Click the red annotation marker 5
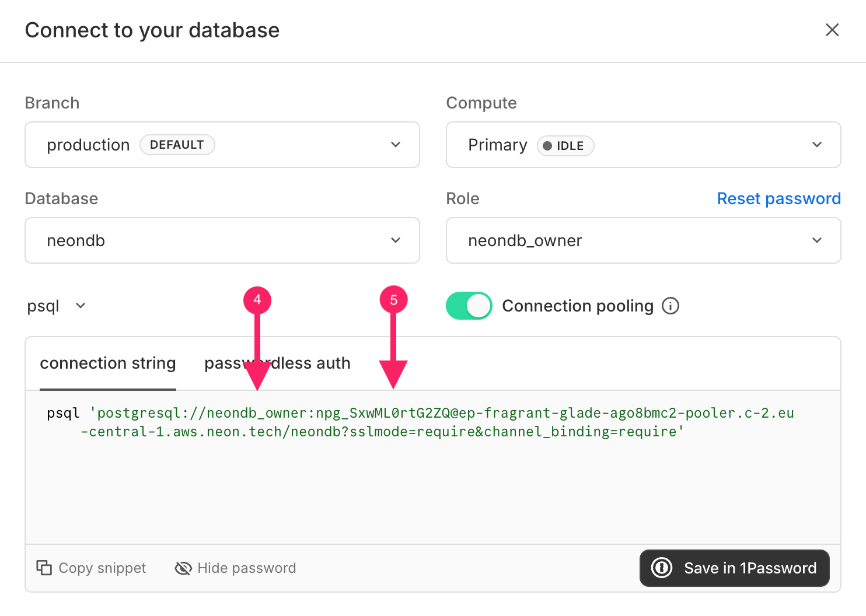 pos(393,300)
